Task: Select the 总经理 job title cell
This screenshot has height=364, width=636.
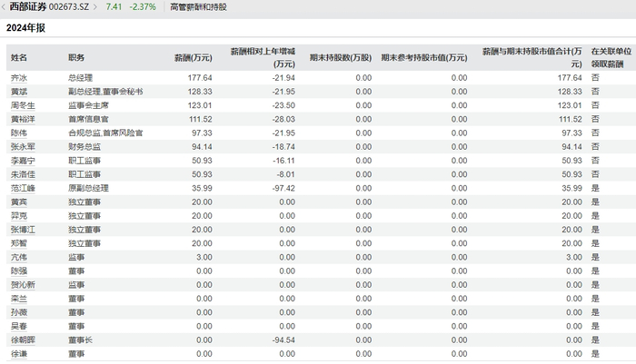Action: [80, 78]
